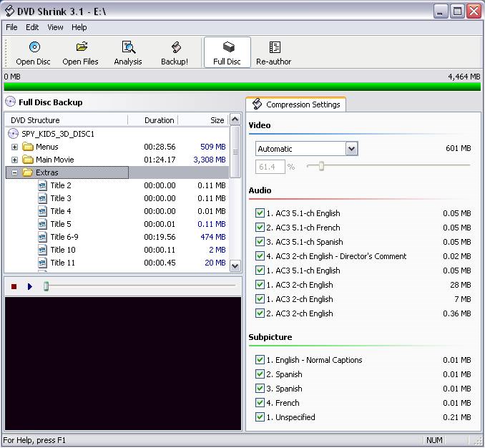Open the Automatic video compression dropdown
Screen dimensions: 485x448
(x=352, y=149)
